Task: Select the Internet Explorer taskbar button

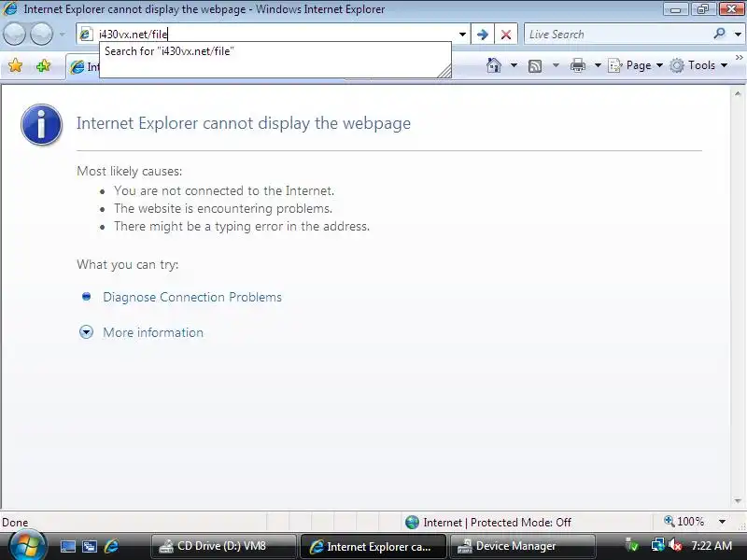Action: 373,546
